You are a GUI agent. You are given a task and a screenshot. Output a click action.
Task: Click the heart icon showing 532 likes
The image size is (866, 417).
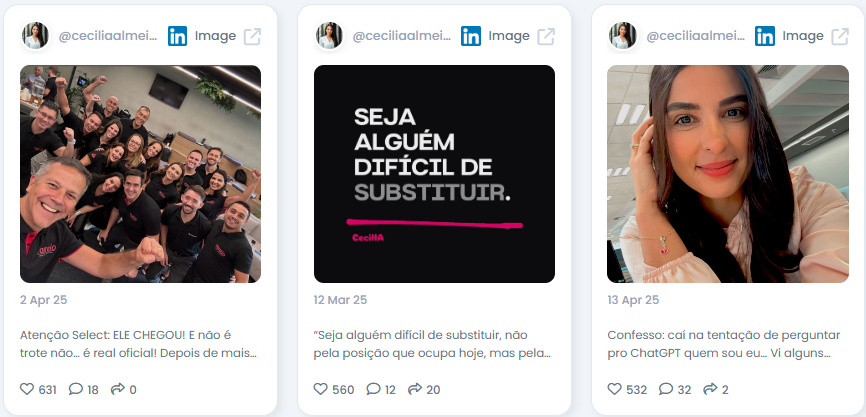pyautogui.click(x=615, y=389)
